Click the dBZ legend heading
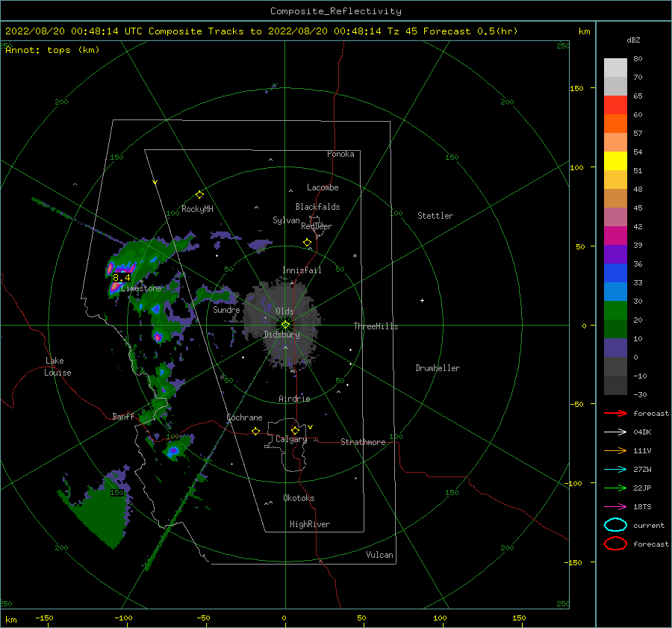The width and height of the screenshot is (672, 628). [633, 40]
